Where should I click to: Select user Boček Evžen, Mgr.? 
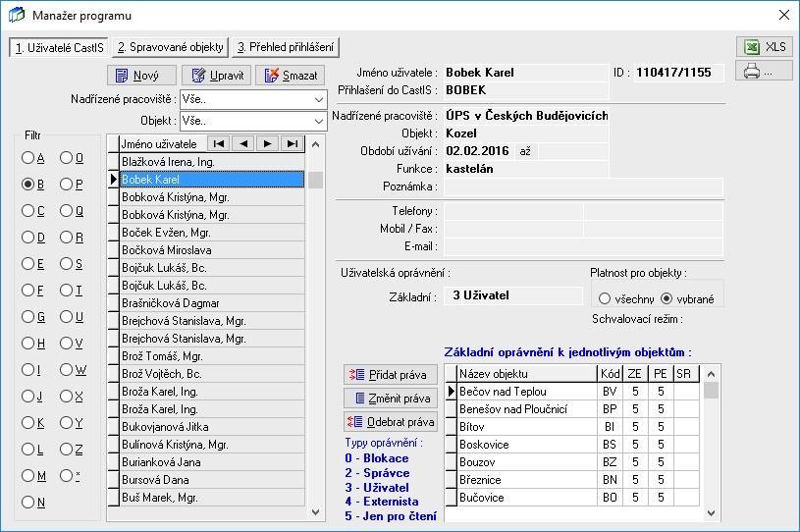tap(212, 233)
